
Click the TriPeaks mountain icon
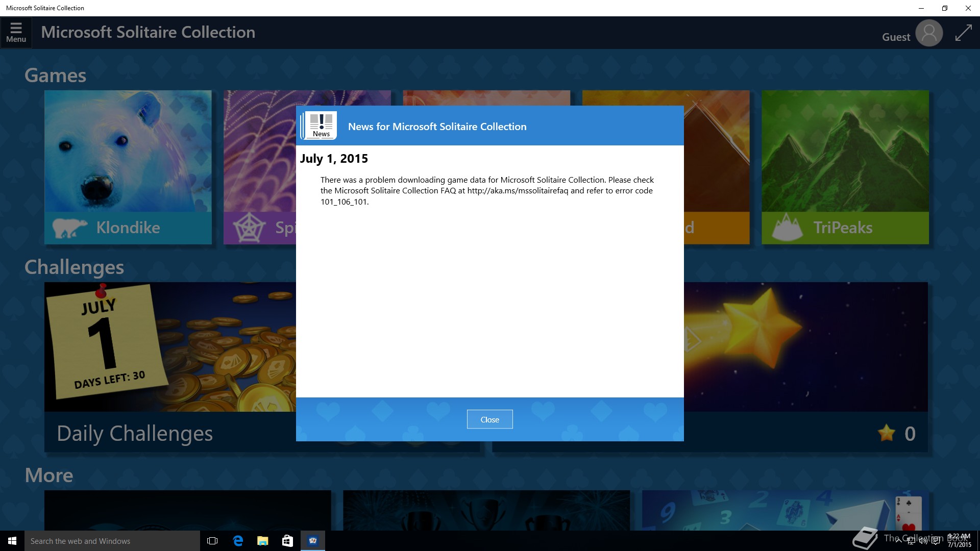click(x=787, y=228)
